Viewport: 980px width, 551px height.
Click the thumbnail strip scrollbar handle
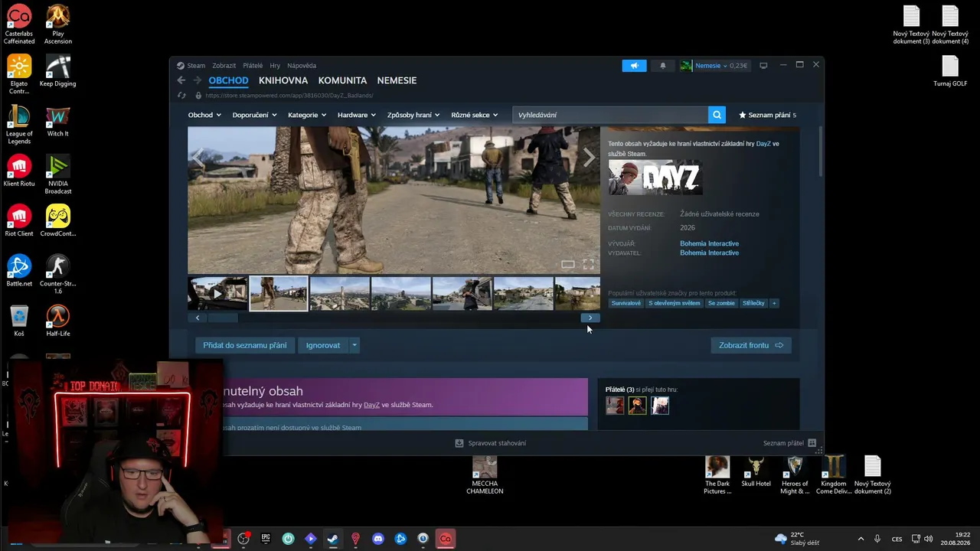(223, 318)
